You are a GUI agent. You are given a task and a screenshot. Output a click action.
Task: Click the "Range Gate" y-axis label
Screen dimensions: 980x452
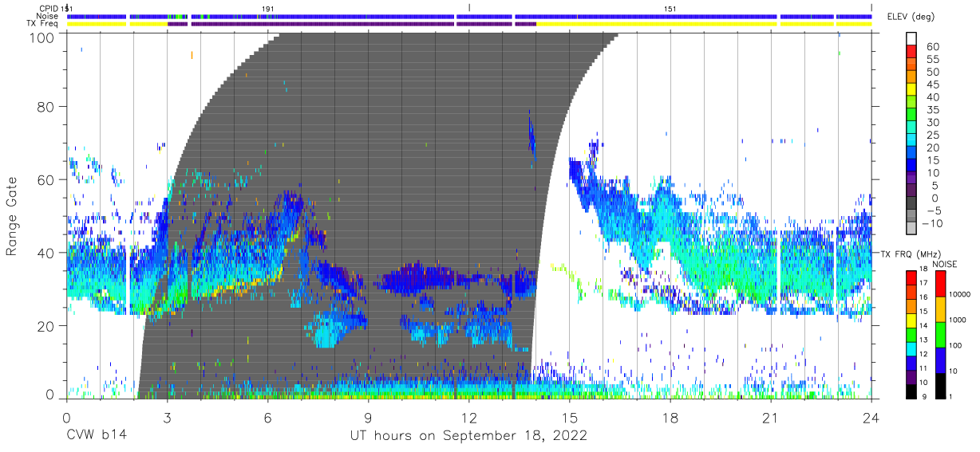[x=12, y=217]
